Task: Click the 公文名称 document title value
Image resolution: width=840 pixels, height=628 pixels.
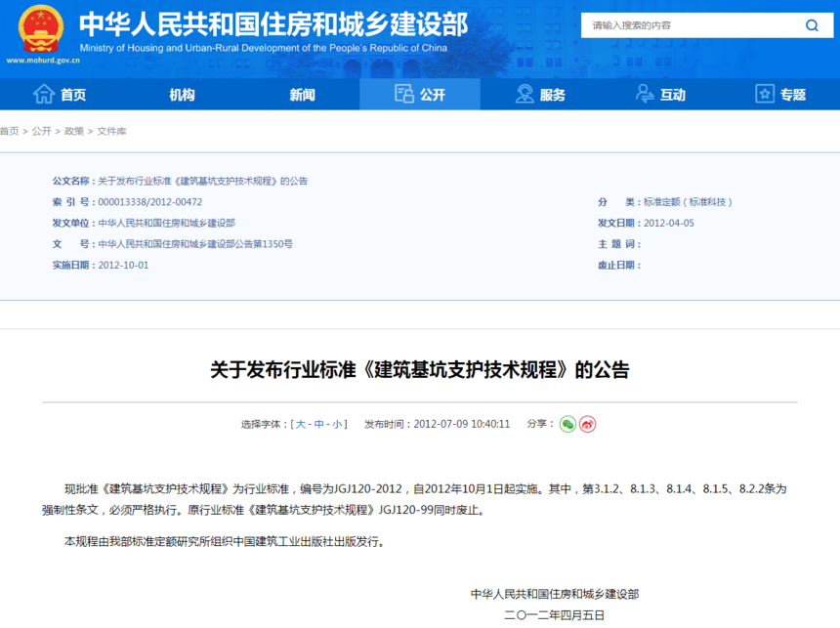Action: tap(203, 181)
